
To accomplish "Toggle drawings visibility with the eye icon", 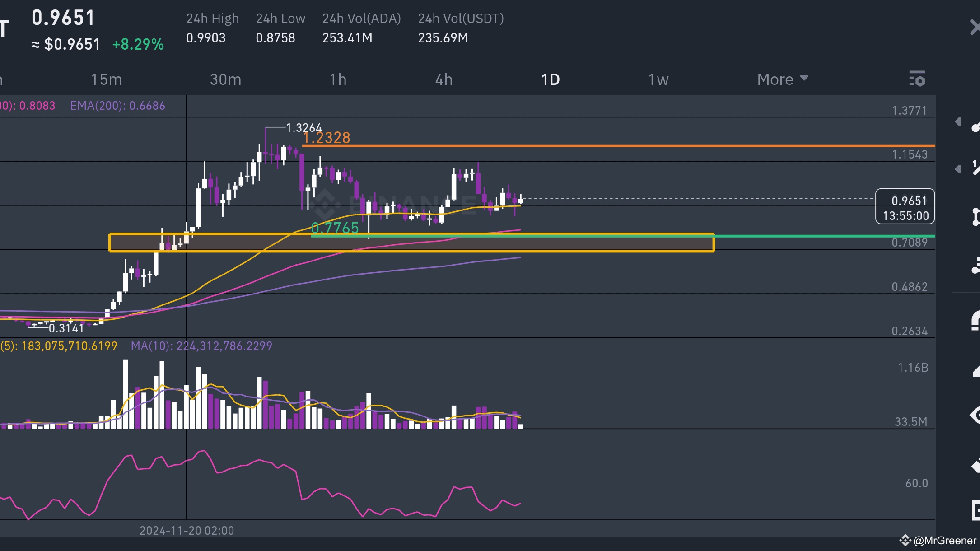I will tap(975, 416).
